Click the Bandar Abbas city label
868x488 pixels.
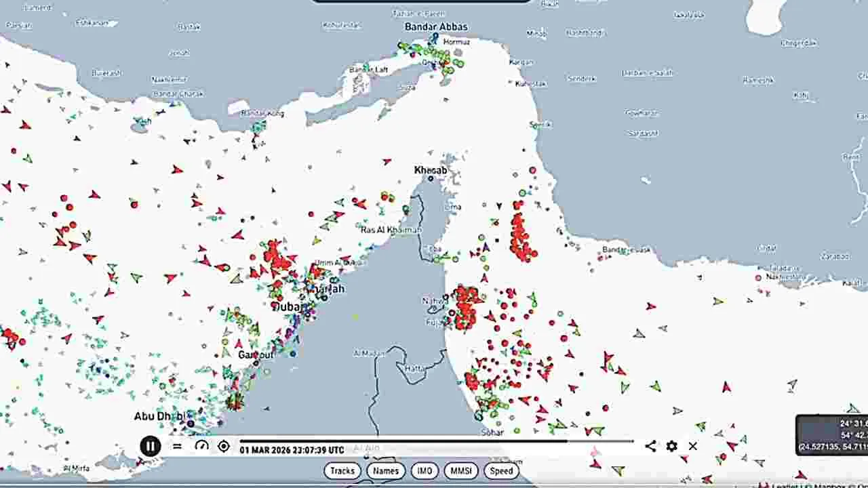tap(436, 27)
